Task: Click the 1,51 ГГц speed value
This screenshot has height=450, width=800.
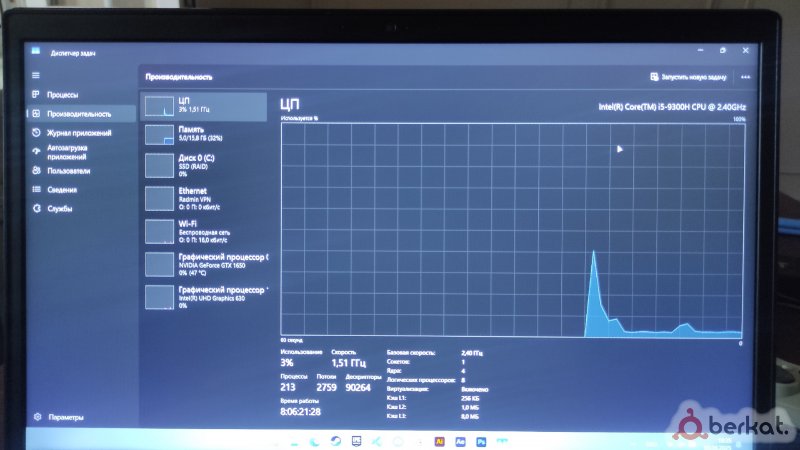Action: pyautogui.click(x=348, y=363)
